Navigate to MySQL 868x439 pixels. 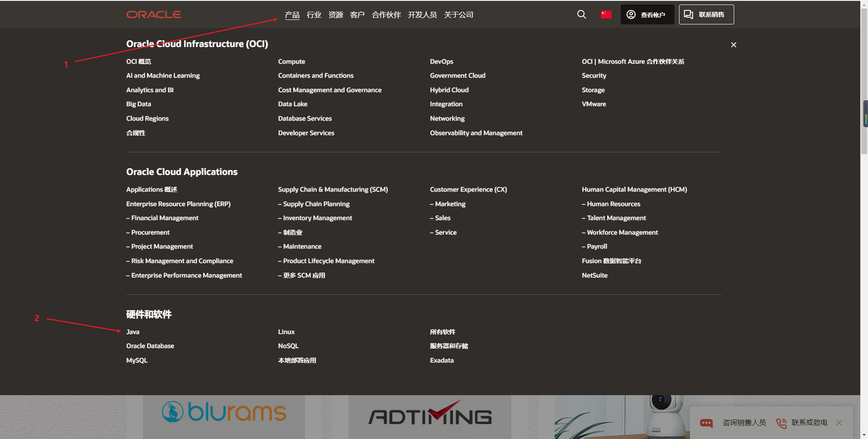(137, 360)
